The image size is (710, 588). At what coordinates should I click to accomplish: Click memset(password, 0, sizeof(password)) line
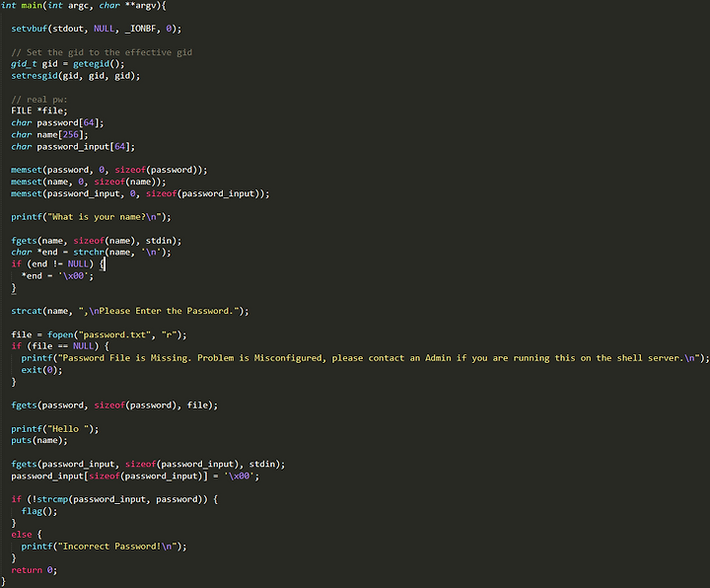[109, 170]
